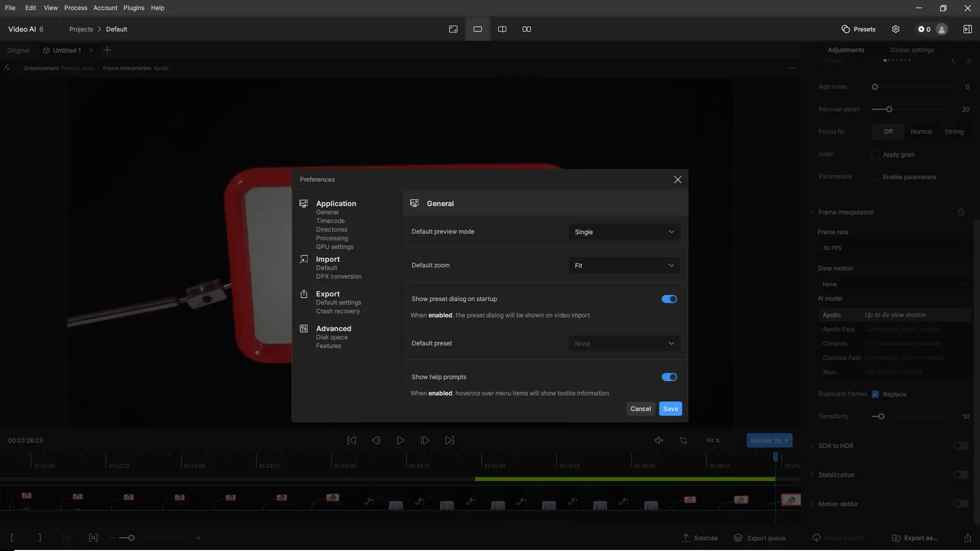This screenshot has height=551, width=980.
Task: Cancel the Preferences dialog
Action: pyautogui.click(x=640, y=409)
